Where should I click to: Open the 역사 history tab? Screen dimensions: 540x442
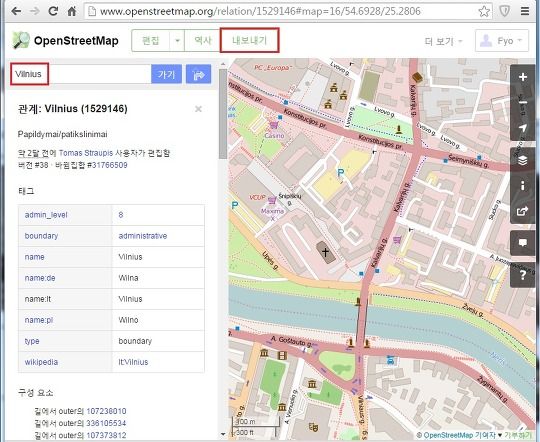(x=202, y=41)
